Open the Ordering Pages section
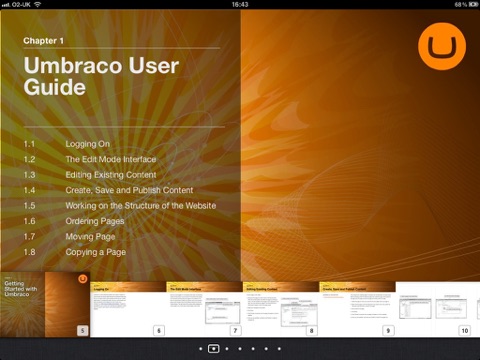This screenshot has width=480, height=360. tap(95, 221)
